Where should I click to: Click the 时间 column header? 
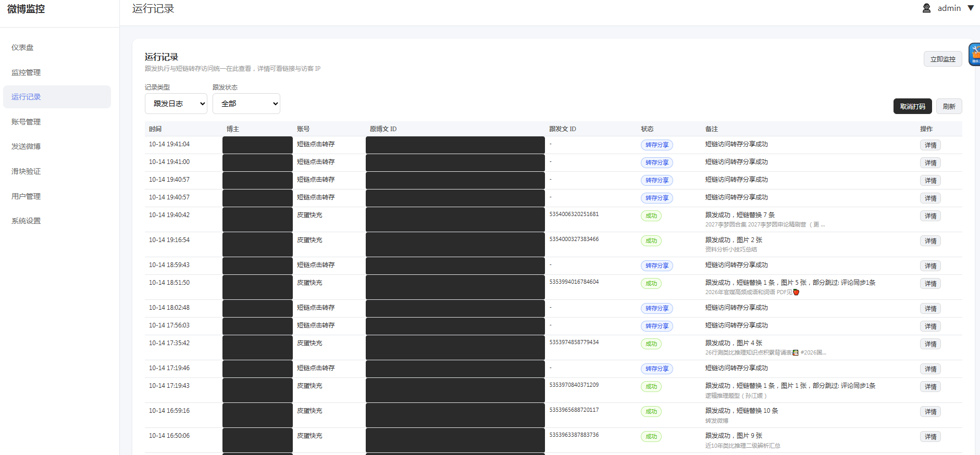155,129
